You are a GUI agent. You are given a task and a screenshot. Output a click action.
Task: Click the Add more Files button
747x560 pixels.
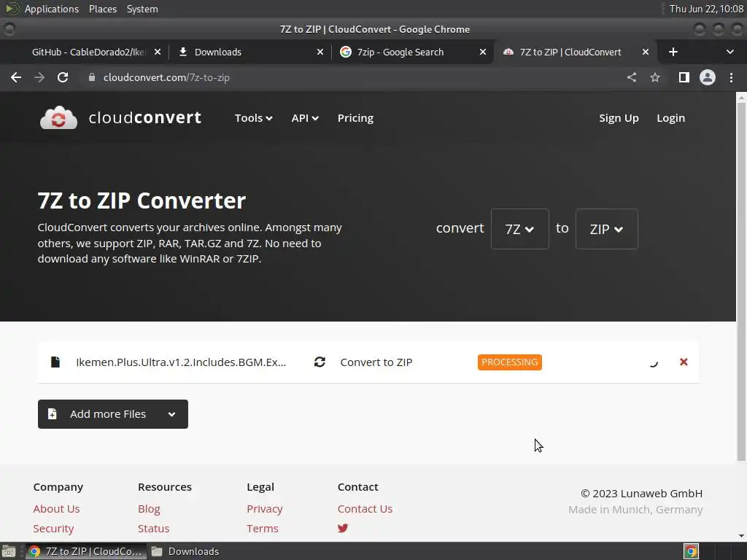click(113, 414)
